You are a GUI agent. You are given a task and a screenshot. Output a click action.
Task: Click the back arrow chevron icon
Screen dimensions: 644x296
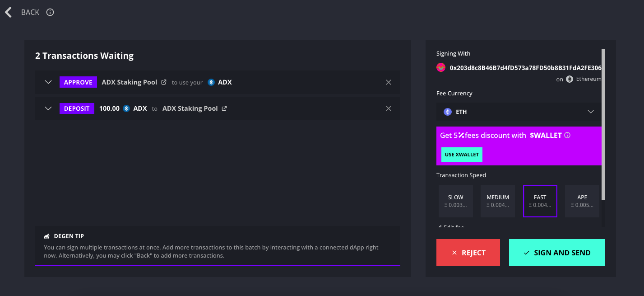click(8, 12)
